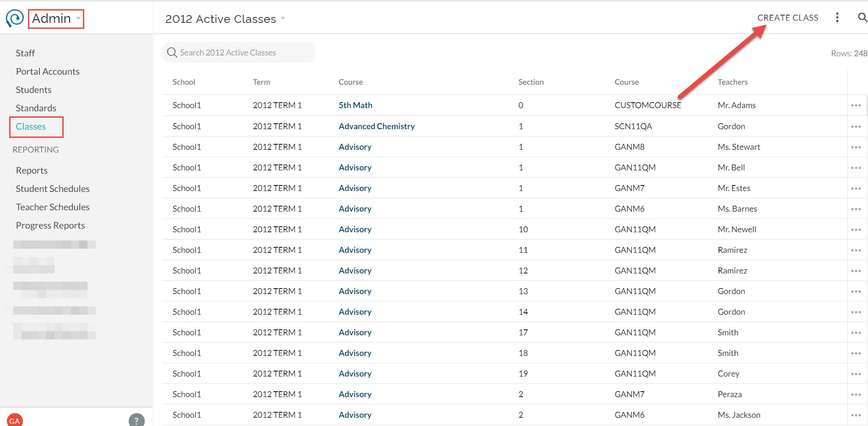
Task: Sort by the Teachers column header
Action: [732, 82]
